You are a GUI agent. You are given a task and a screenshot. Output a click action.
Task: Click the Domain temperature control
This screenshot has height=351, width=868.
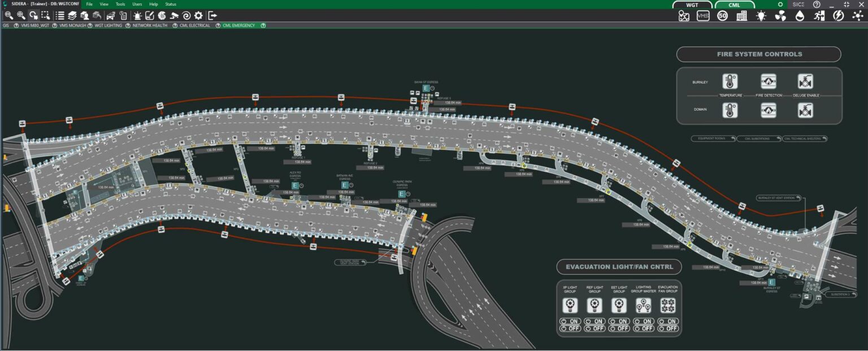731,110
